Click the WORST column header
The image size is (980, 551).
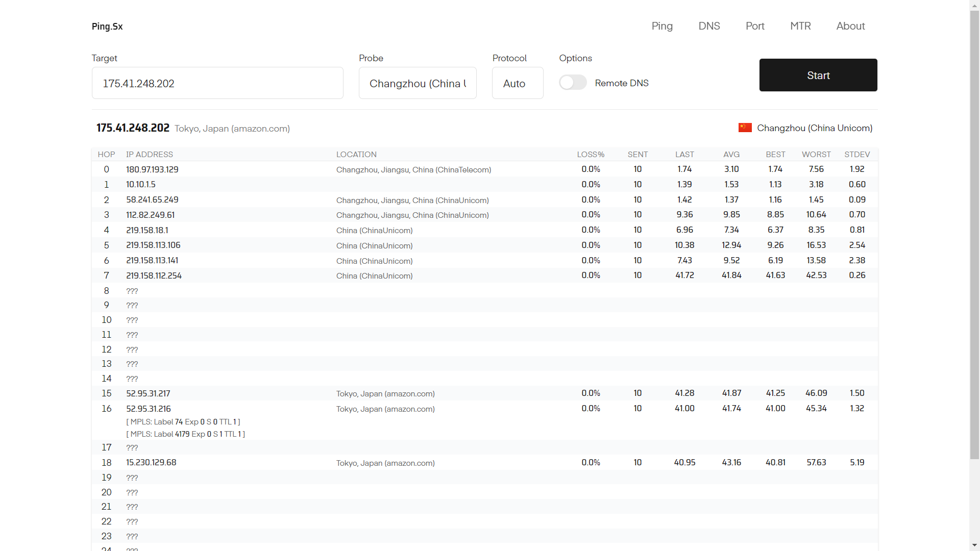click(x=816, y=155)
